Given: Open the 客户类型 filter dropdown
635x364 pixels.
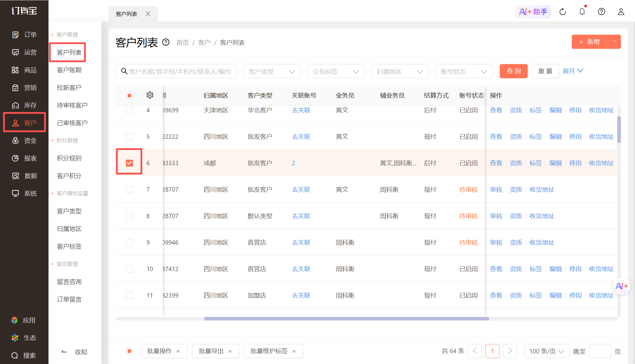Looking at the screenshot, I should pyautogui.click(x=272, y=71).
